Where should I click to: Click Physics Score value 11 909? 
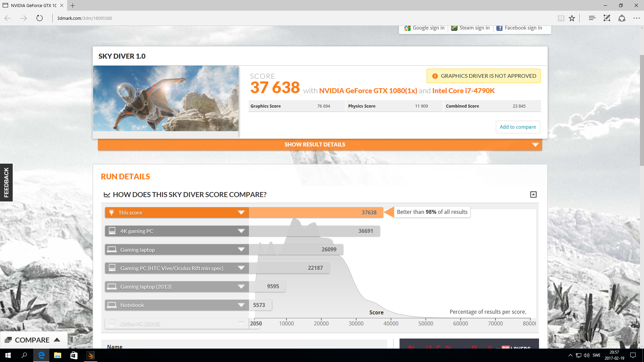[421, 106]
